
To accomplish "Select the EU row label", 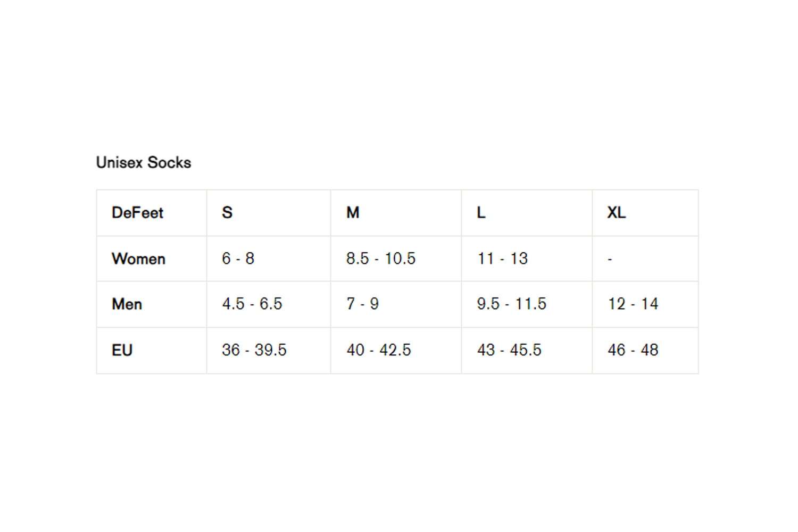I will [122, 350].
